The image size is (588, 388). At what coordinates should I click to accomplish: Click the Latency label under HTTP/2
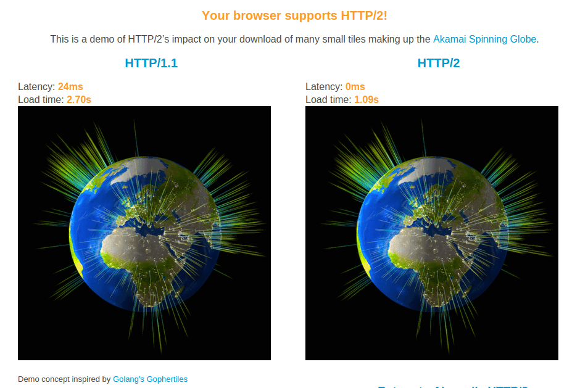[324, 87]
